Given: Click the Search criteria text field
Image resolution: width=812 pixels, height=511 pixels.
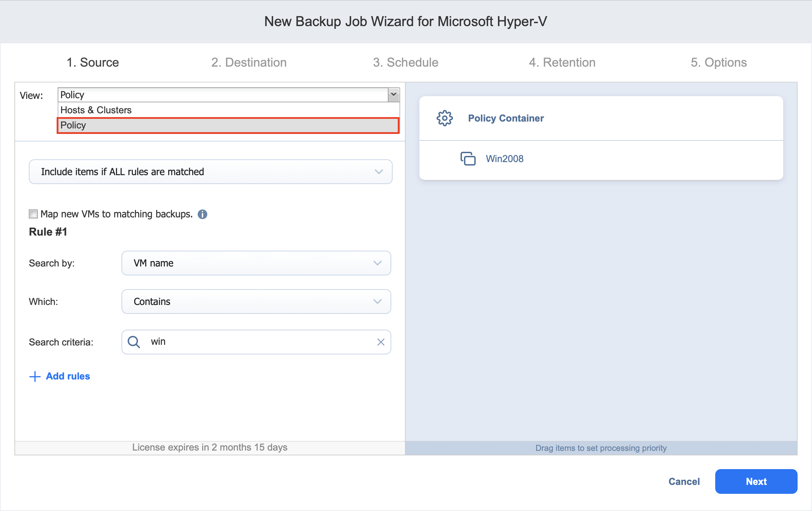Looking at the screenshot, I should (x=261, y=342).
